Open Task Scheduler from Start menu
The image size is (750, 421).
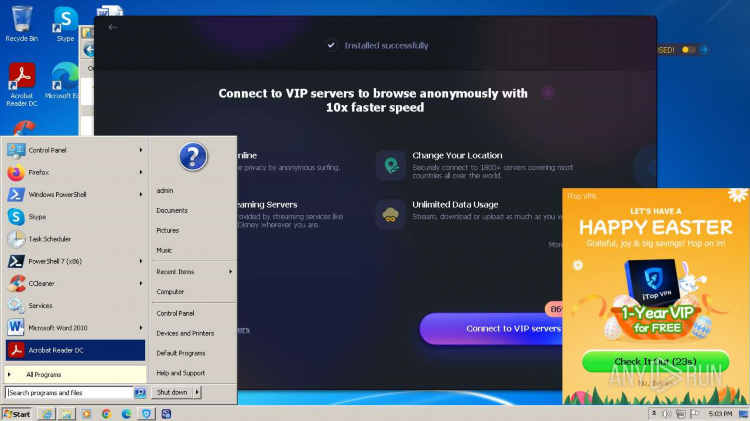click(x=75, y=239)
